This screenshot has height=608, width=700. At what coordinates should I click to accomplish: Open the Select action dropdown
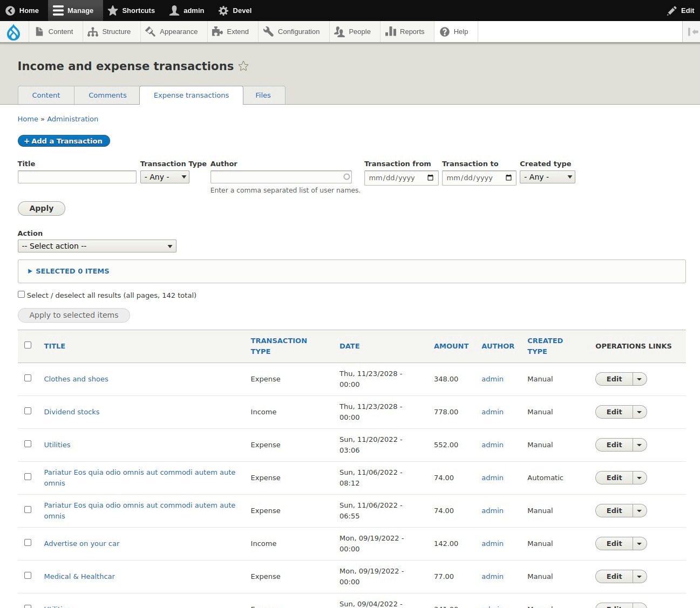tap(97, 245)
